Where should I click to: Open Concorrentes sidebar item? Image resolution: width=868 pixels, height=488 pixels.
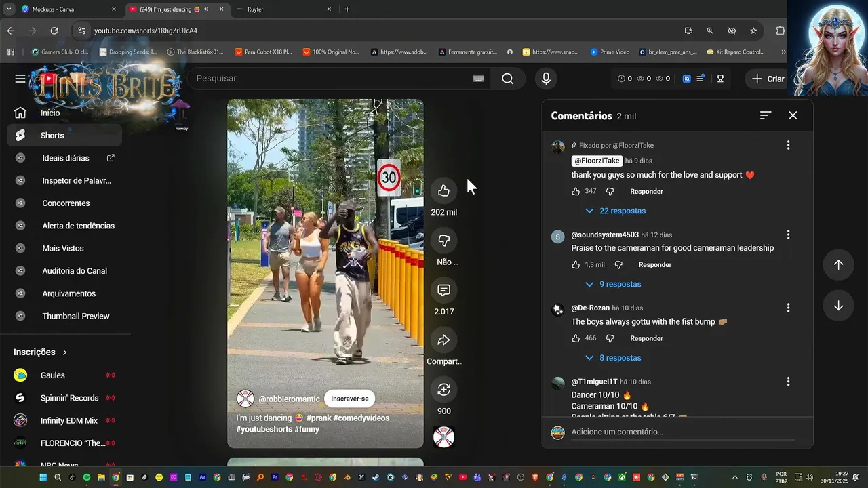tap(64, 203)
